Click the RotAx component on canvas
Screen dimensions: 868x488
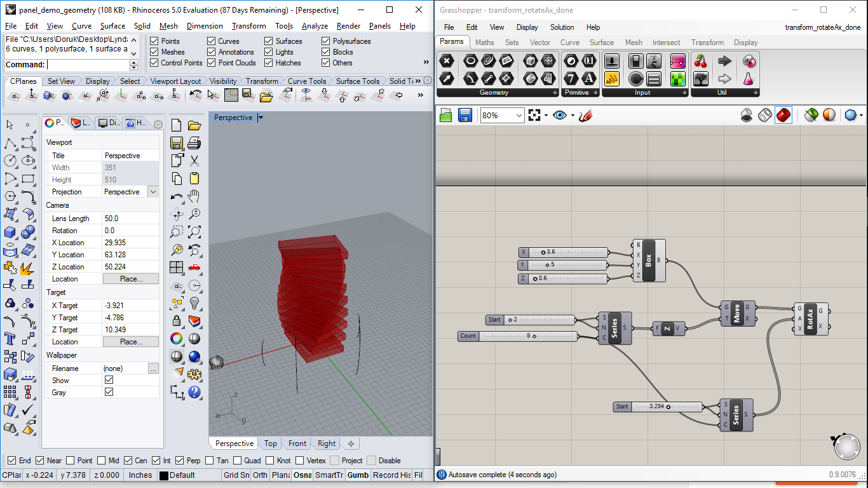[810, 318]
